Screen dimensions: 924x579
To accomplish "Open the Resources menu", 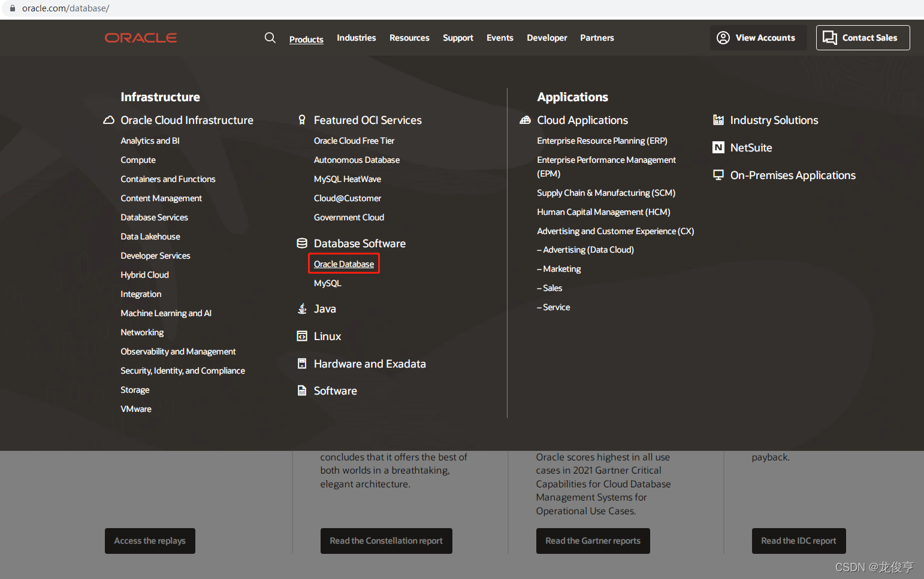I will [409, 38].
